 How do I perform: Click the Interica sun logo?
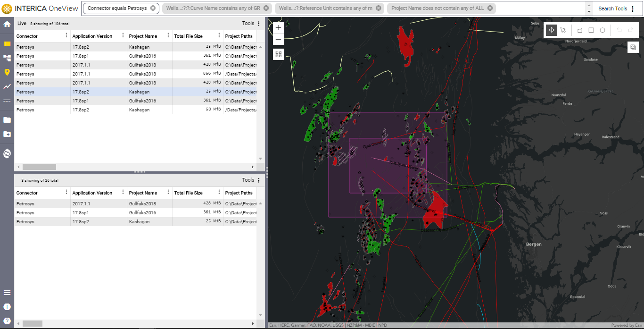(7, 8)
